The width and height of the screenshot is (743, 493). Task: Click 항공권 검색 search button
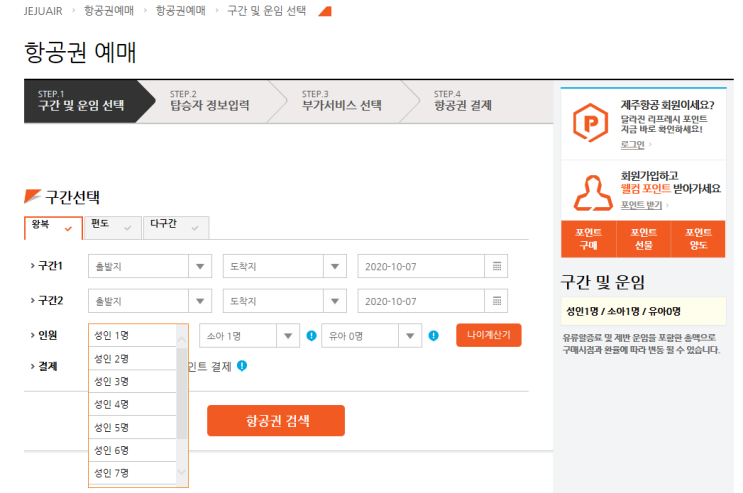point(276,420)
